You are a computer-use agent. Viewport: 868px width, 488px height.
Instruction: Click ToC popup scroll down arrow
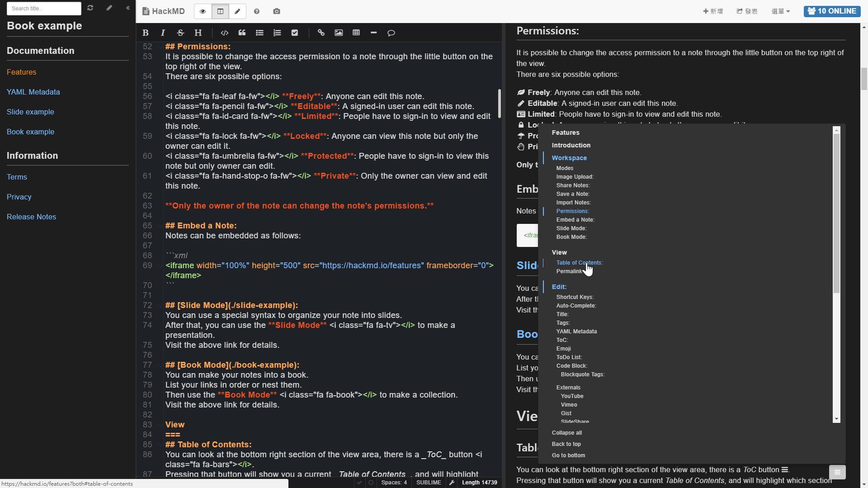[x=836, y=419]
